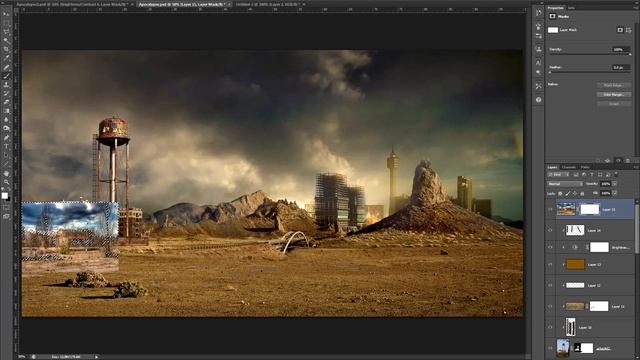The height and width of the screenshot is (360, 640).
Task: Lock all for the selected layer
Action: tap(582, 193)
